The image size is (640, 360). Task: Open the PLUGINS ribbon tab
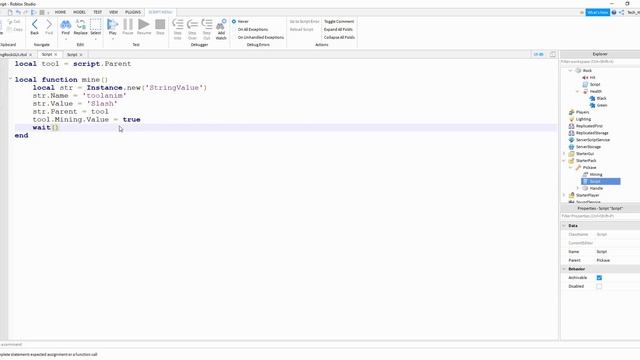coord(133,12)
